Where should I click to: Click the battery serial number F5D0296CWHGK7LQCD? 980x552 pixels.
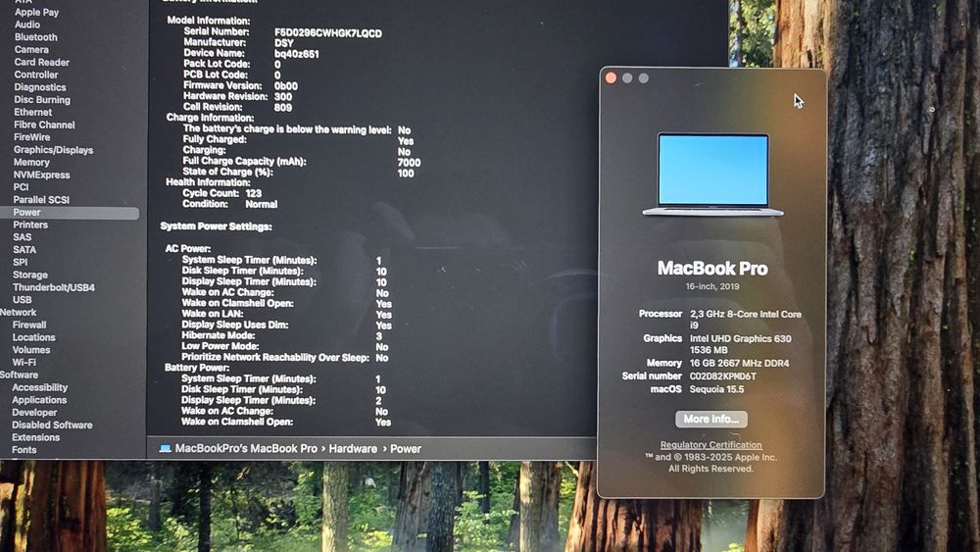pos(328,33)
